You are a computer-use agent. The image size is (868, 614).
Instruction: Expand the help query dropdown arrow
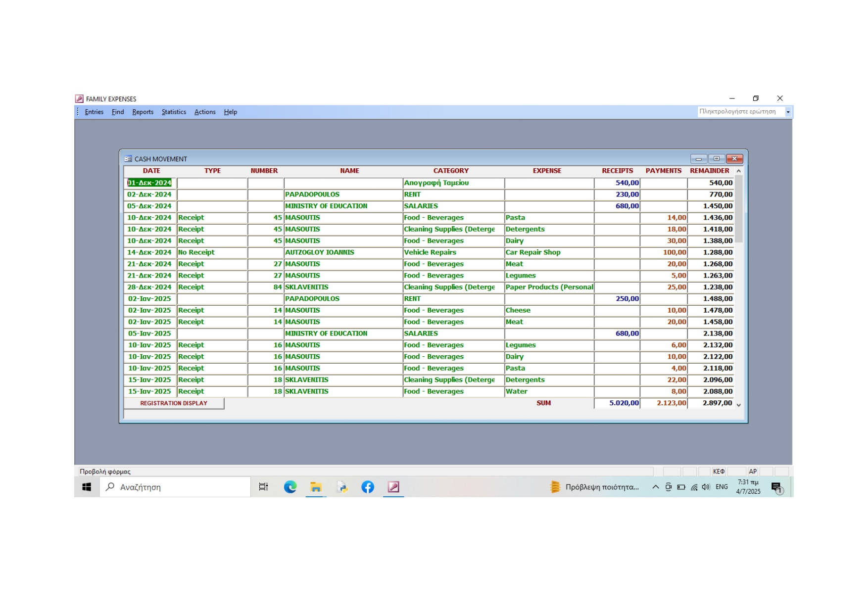[x=788, y=112]
